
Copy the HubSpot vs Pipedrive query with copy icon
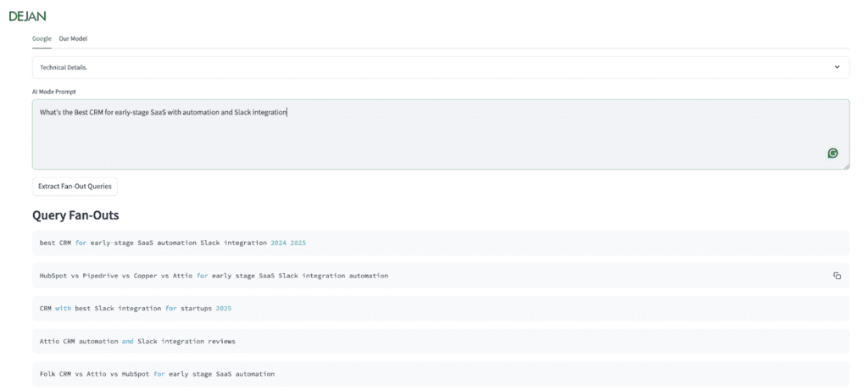coord(837,276)
